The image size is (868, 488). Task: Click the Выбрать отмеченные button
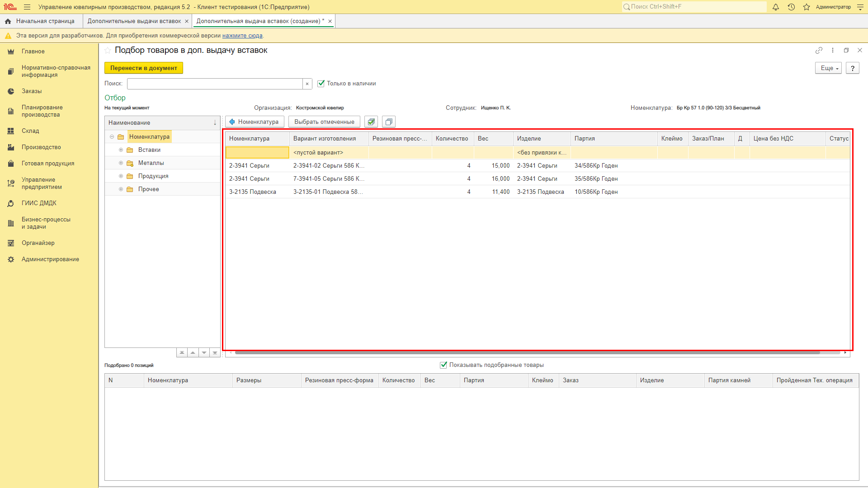pyautogui.click(x=324, y=122)
